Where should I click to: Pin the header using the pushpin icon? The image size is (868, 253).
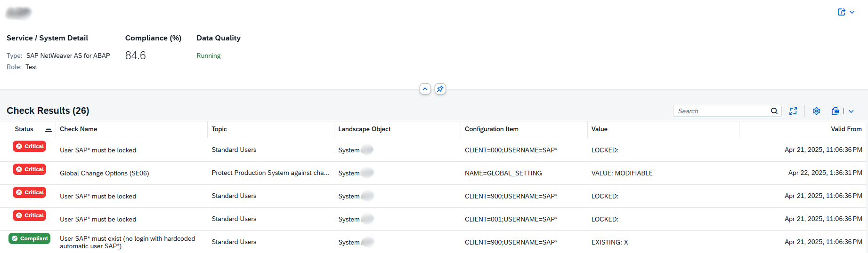pos(440,89)
